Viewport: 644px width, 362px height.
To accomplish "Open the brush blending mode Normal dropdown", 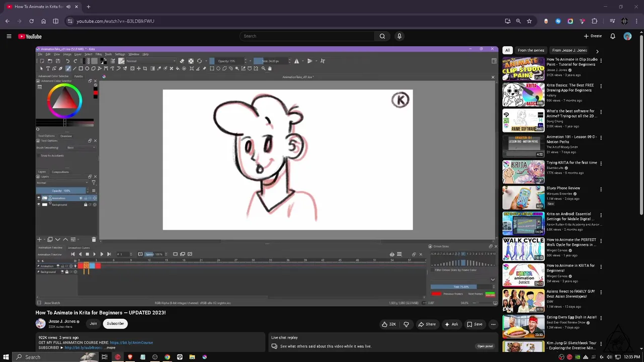I will pyautogui.click(x=150, y=61).
